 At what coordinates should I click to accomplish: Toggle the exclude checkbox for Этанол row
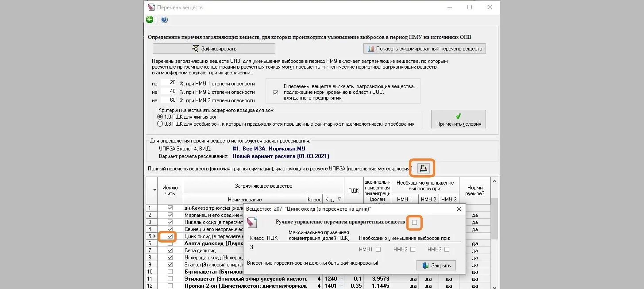(x=170, y=265)
